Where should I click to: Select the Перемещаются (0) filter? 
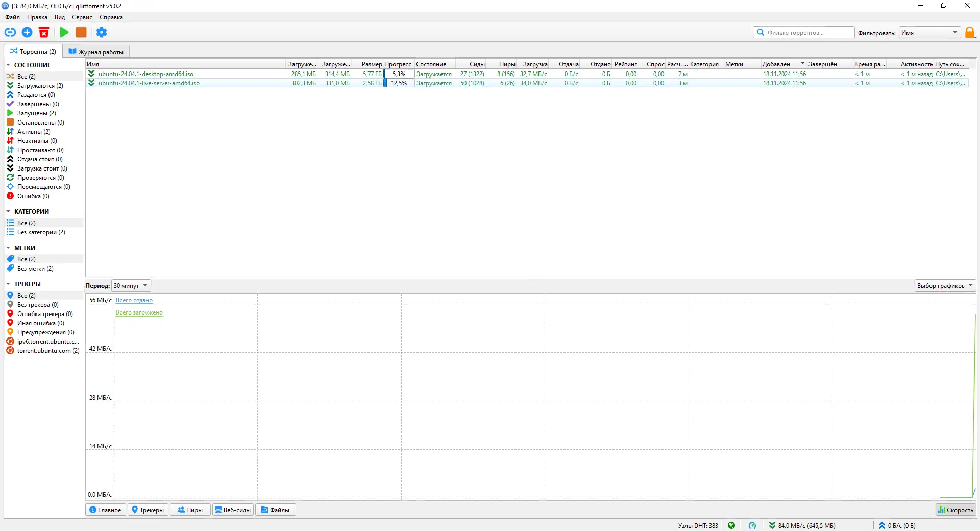pyautogui.click(x=44, y=187)
